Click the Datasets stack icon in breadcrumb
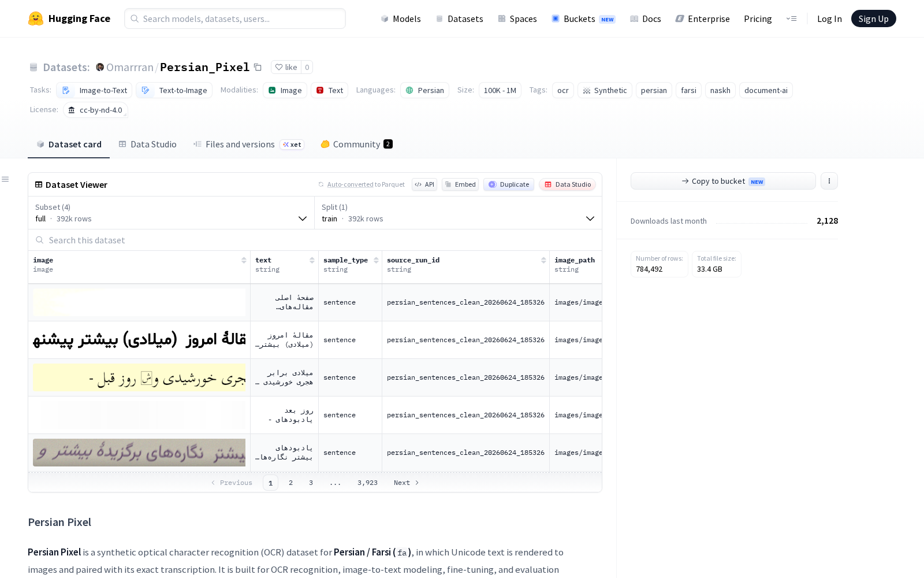Viewport: 924px width, 578px height. point(33,67)
